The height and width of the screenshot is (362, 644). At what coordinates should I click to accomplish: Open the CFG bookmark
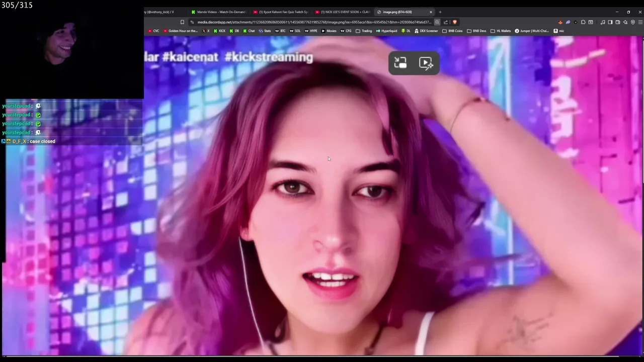pos(346,31)
